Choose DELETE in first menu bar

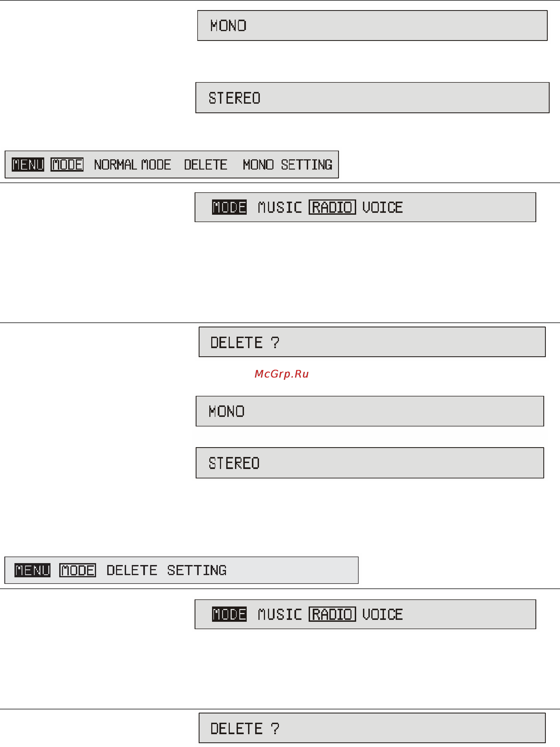pos(206,165)
